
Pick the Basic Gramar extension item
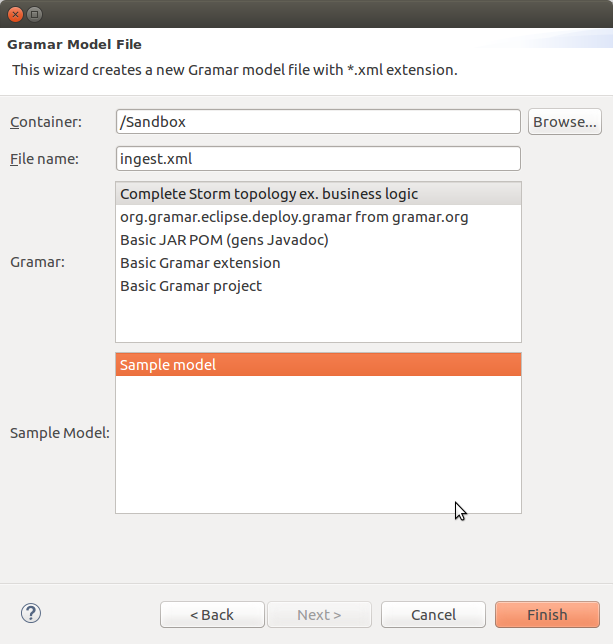pos(200,263)
